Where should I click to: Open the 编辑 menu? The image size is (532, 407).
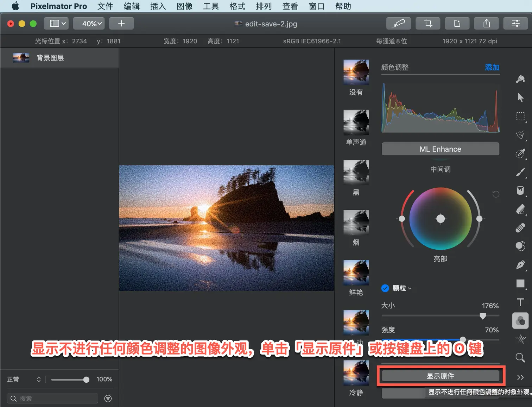132,6
